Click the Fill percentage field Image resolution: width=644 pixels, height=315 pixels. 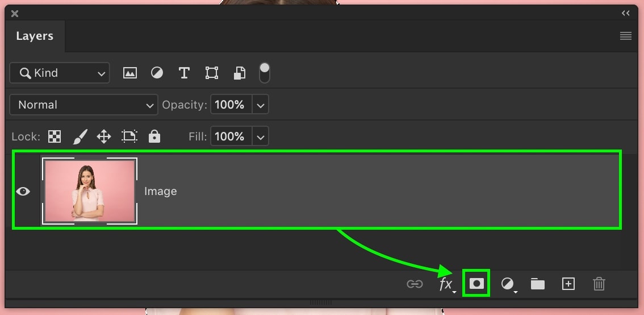click(x=231, y=136)
